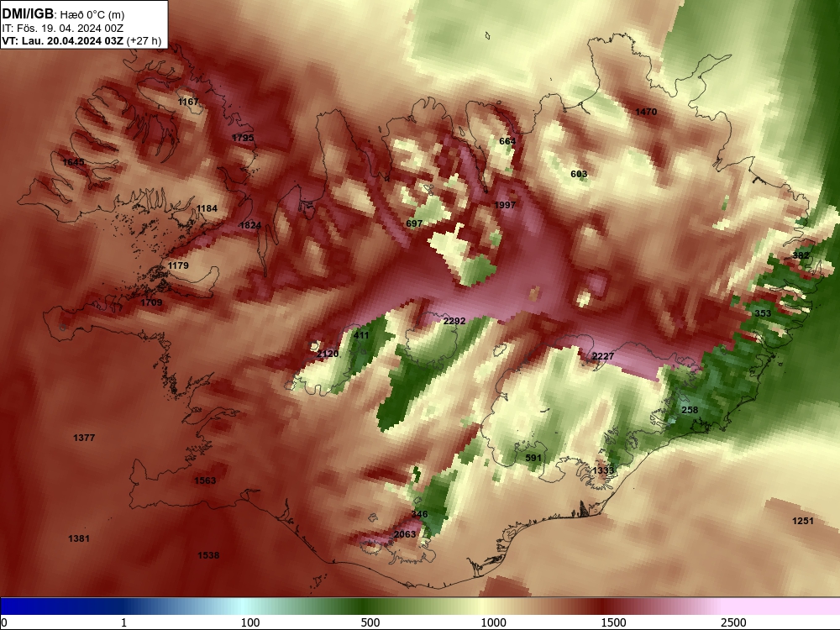Click the 2500 tick on the colour scale
Screen dimensions: 840x630
[x=733, y=622]
